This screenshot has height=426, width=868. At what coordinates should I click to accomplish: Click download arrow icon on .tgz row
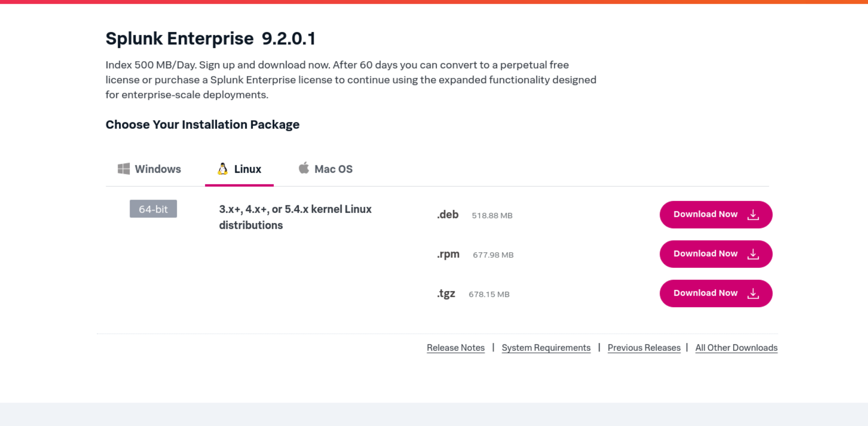click(753, 293)
